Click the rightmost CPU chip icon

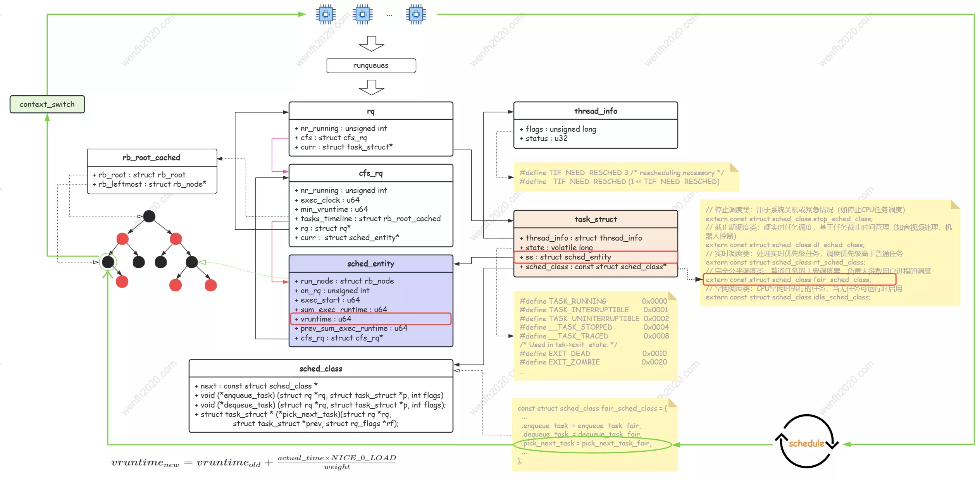tap(416, 15)
